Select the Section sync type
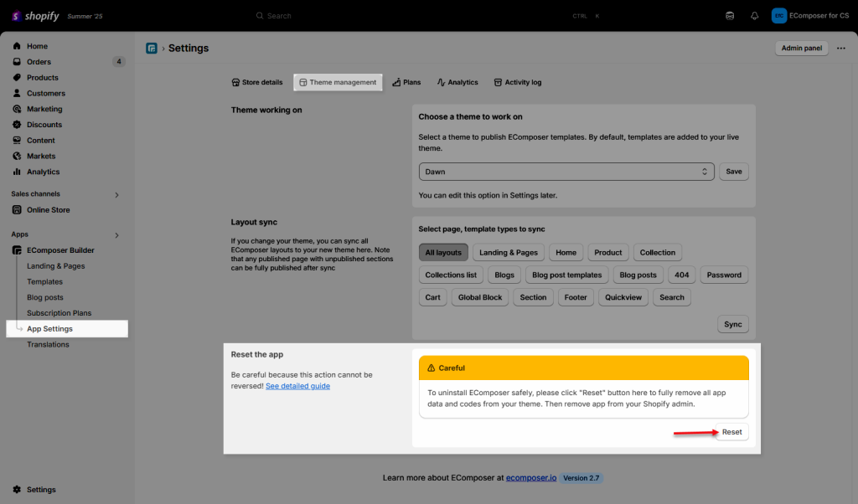 [x=533, y=297]
